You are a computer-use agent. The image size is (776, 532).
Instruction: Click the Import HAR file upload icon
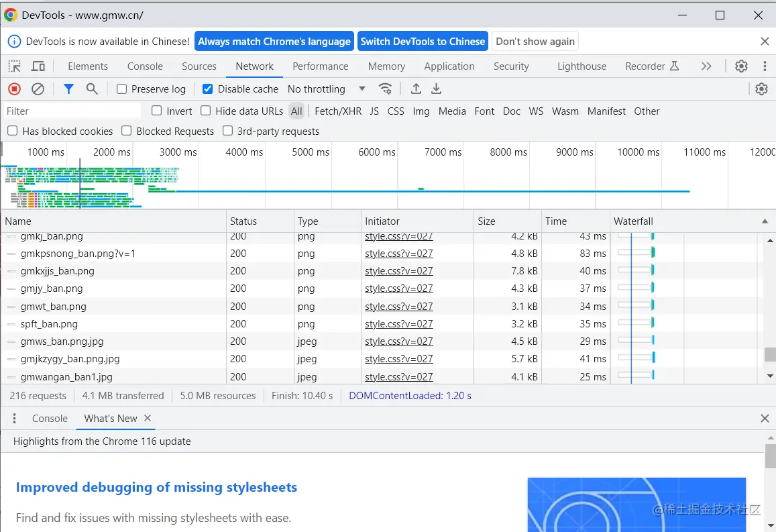[x=416, y=89]
